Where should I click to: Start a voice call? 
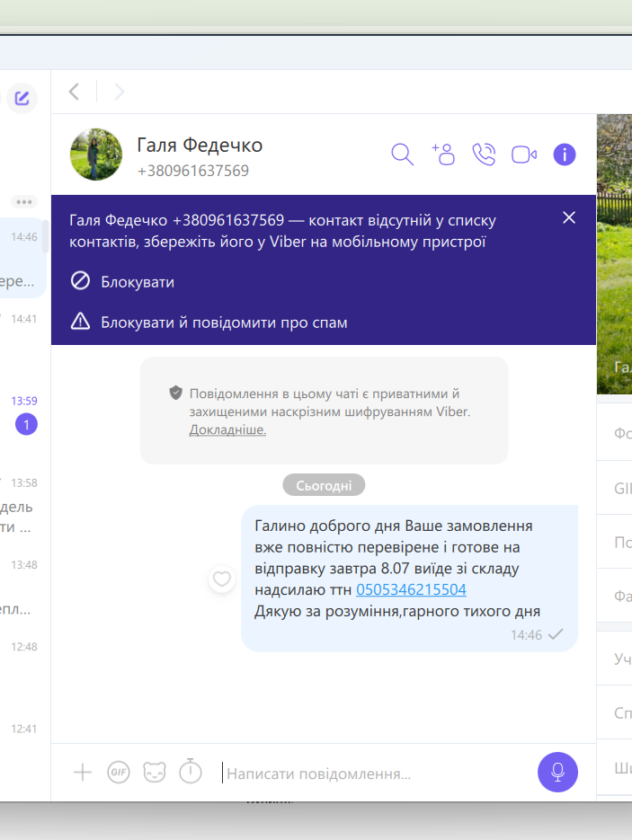point(484,155)
